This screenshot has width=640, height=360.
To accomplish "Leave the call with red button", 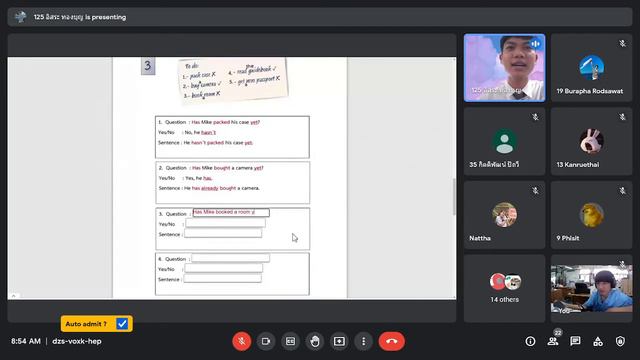I will (391, 341).
